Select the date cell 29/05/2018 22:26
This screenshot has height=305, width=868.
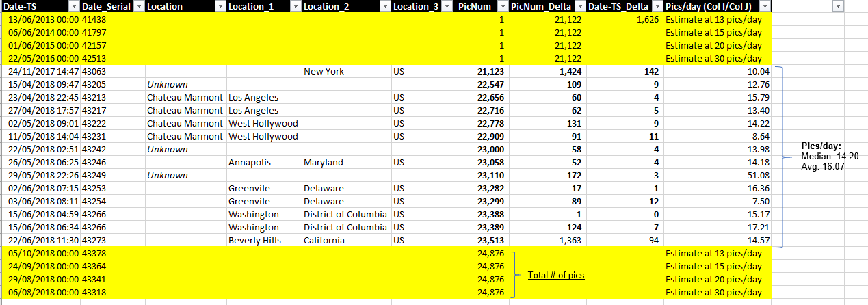click(x=41, y=176)
